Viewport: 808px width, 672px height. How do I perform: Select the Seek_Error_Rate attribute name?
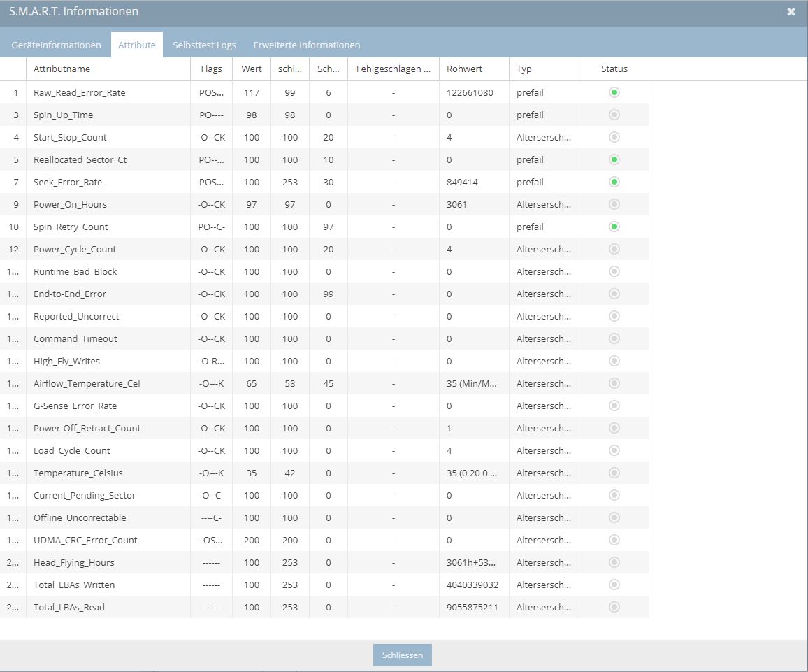[x=68, y=182]
